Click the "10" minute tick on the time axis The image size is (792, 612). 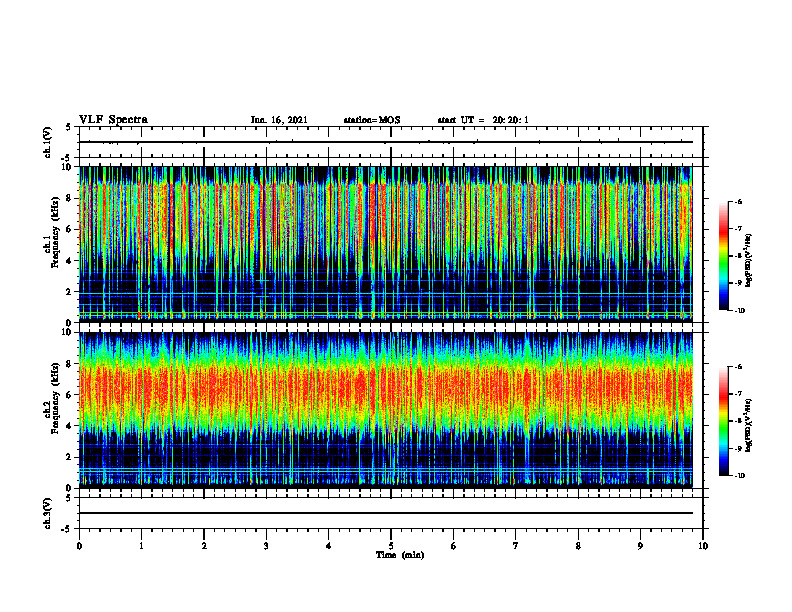point(703,546)
